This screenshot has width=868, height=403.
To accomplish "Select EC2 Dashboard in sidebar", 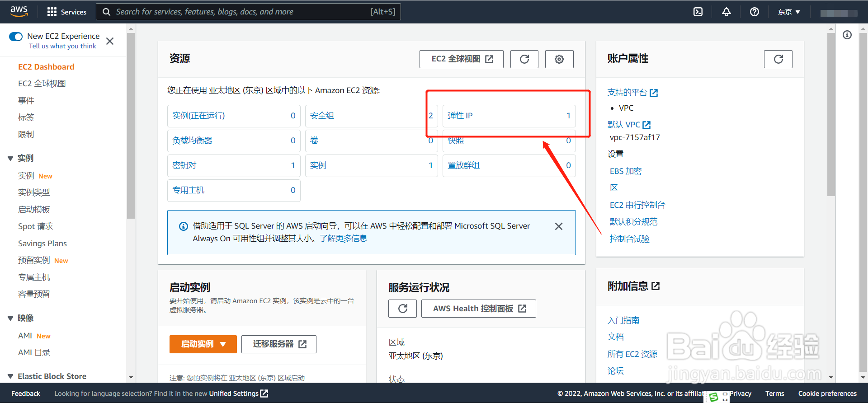I will tap(46, 67).
